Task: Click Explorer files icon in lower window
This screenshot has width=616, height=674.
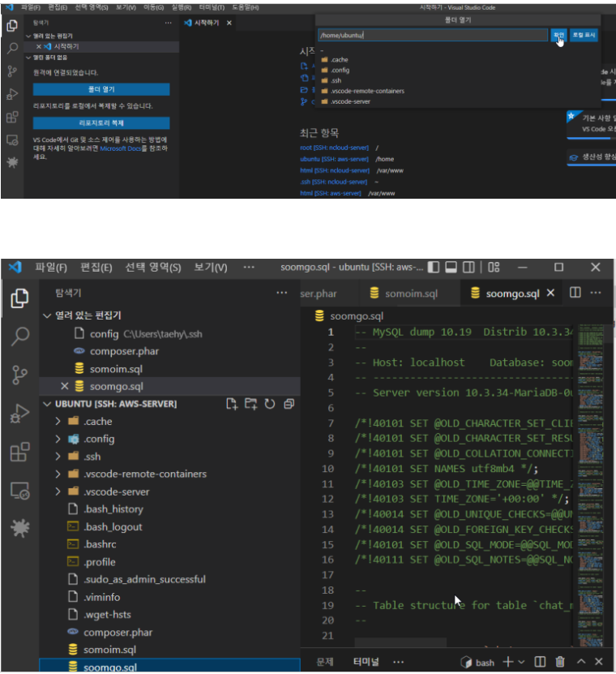Action: click(x=19, y=298)
